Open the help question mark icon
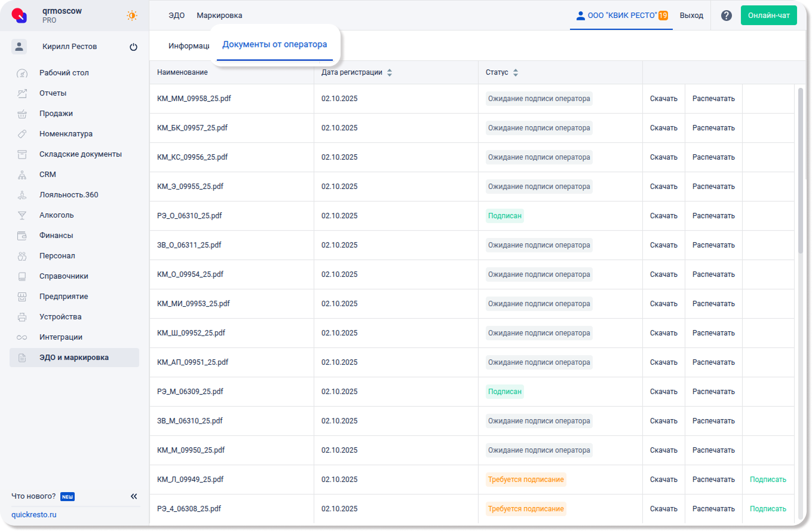Viewport: 812px width, 531px height. coord(726,16)
